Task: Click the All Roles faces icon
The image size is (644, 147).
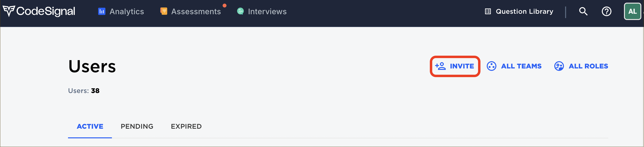Action: pyautogui.click(x=559, y=66)
